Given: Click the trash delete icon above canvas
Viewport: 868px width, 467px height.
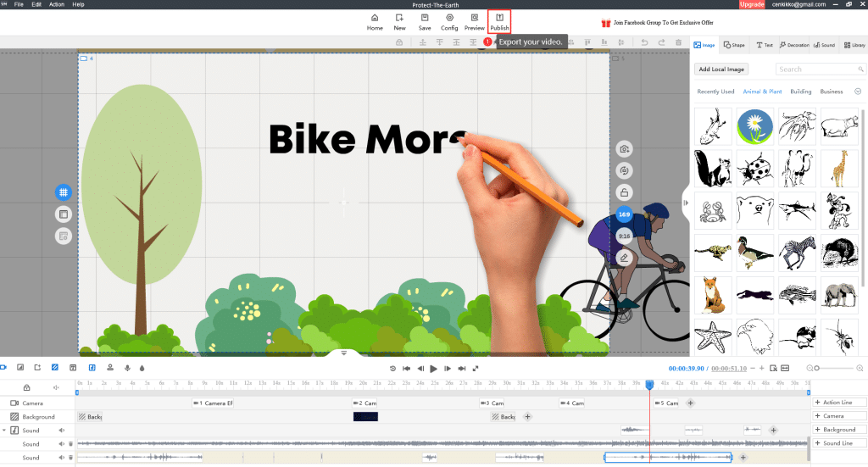Looking at the screenshot, I should click(x=677, y=42).
